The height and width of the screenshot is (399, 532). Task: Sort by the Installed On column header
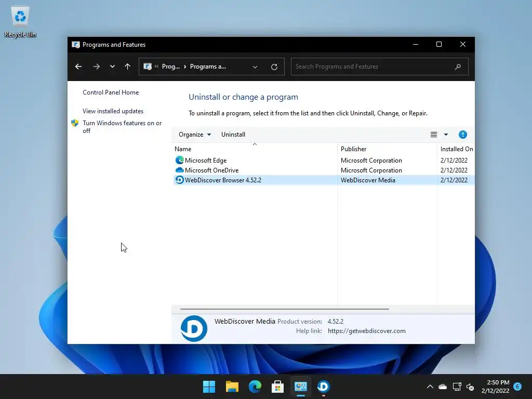click(x=456, y=149)
